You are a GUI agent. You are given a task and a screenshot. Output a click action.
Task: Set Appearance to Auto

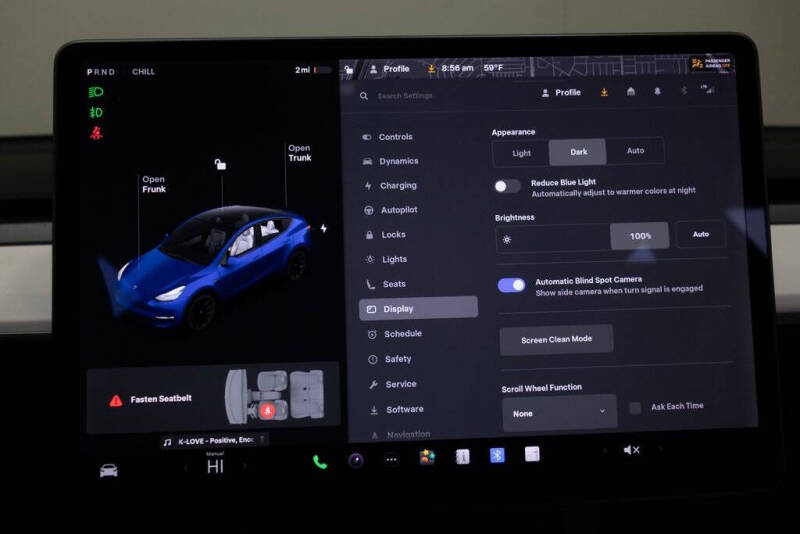pyautogui.click(x=635, y=150)
